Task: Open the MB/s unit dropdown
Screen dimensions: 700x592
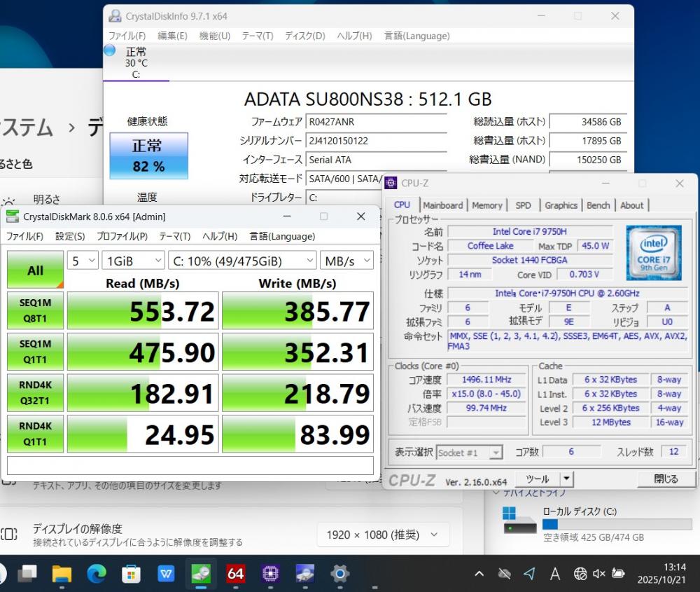Action: click(346, 261)
